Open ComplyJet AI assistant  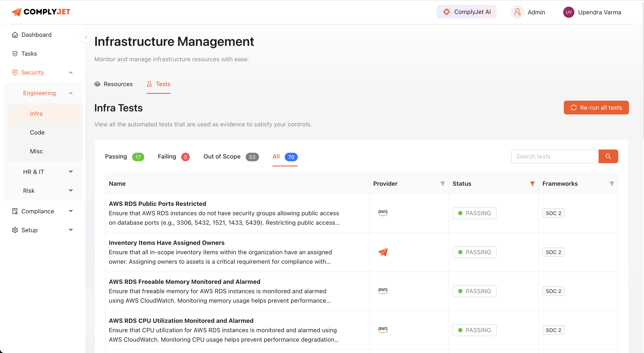[466, 12]
